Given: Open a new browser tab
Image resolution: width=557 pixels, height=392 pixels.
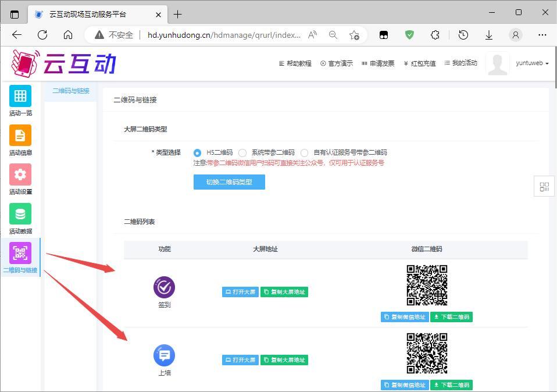Looking at the screenshot, I should 177,14.
